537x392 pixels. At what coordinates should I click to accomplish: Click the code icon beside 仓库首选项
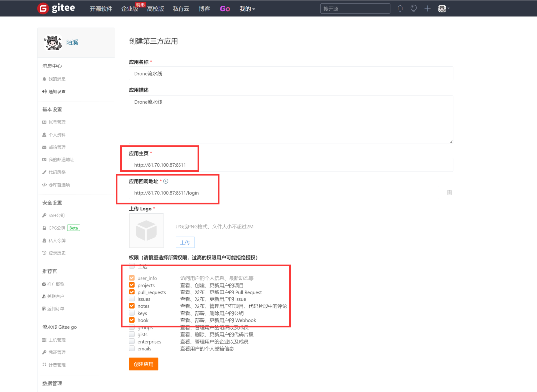(x=44, y=185)
